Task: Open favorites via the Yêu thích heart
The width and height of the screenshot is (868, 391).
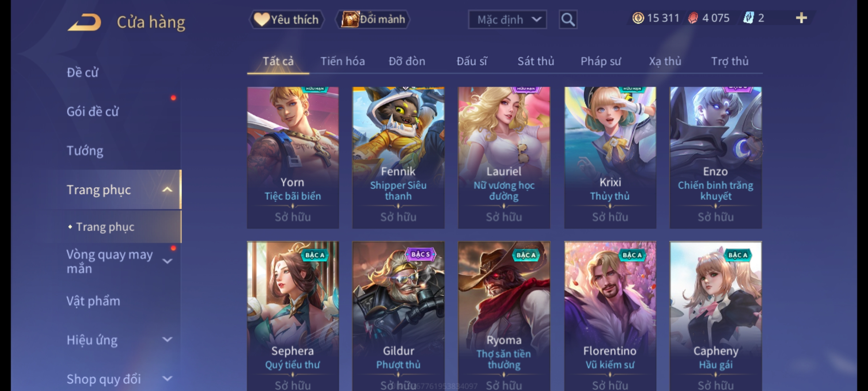Action: coord(286,19)
